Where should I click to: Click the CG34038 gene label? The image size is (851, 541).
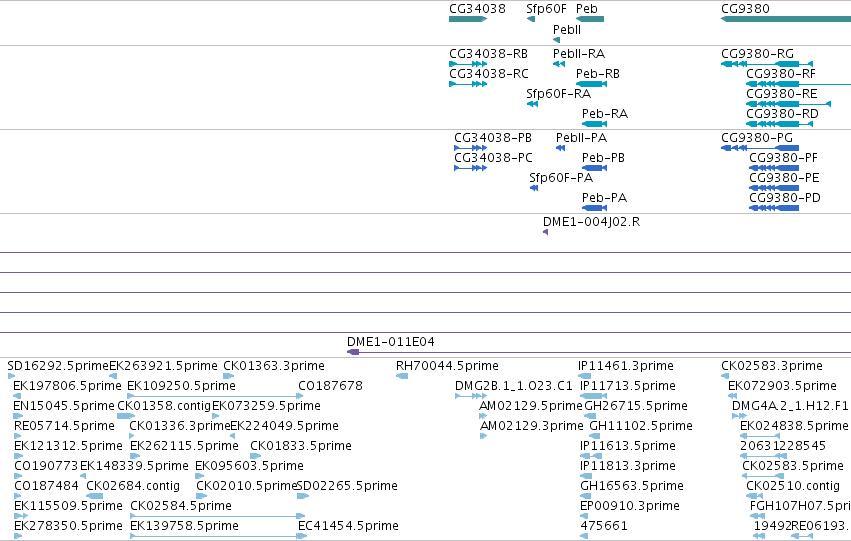477,9
